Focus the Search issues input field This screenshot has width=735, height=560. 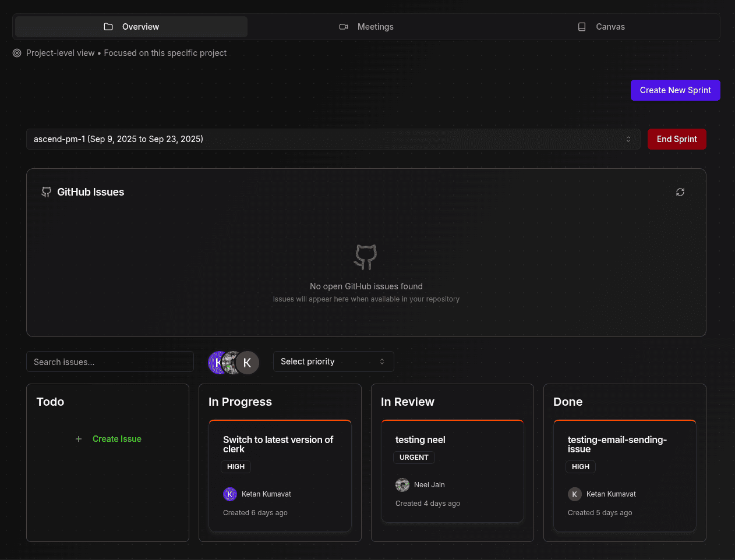(110, 361)
